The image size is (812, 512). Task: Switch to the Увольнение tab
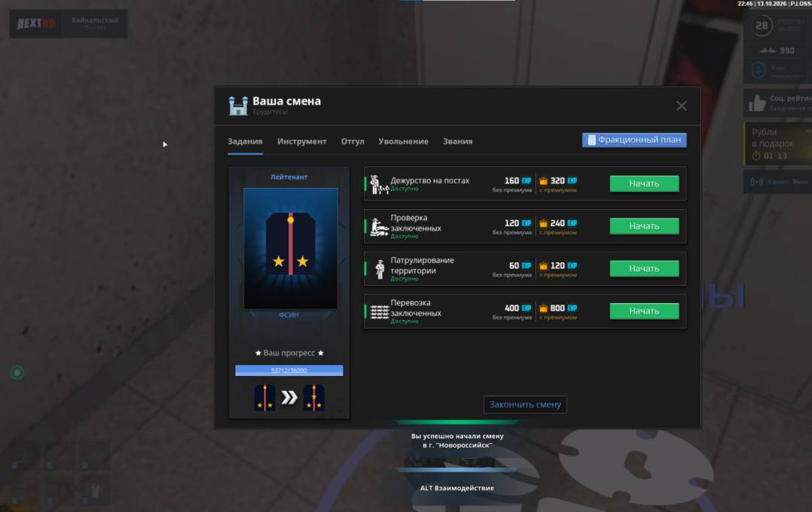pos(404,141)
